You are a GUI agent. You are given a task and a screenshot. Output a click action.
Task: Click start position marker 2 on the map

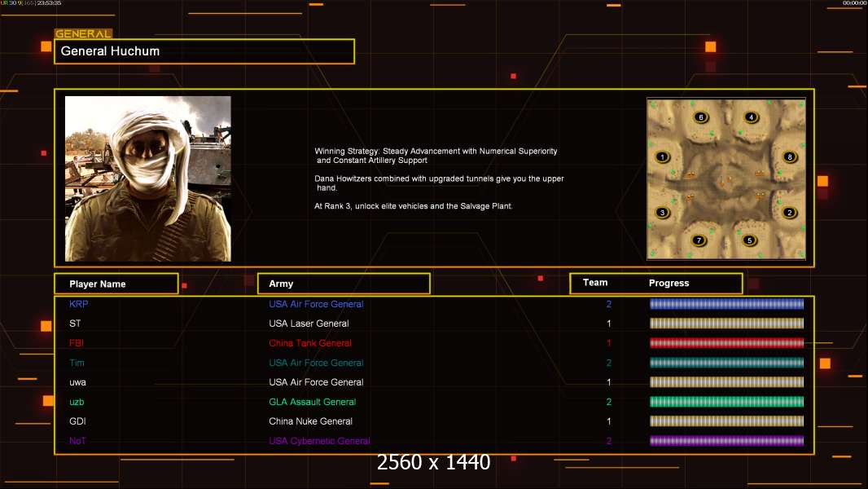point(789,213)
